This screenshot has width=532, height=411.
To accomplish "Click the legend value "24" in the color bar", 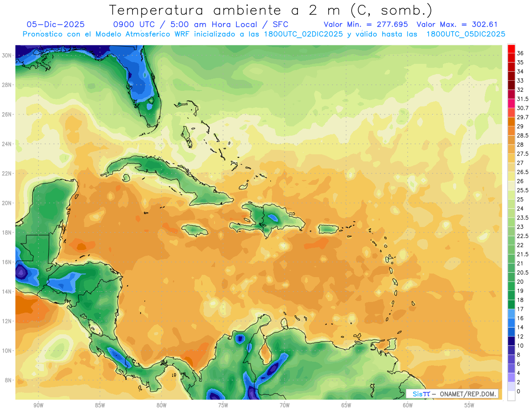I will coord(520,209).
